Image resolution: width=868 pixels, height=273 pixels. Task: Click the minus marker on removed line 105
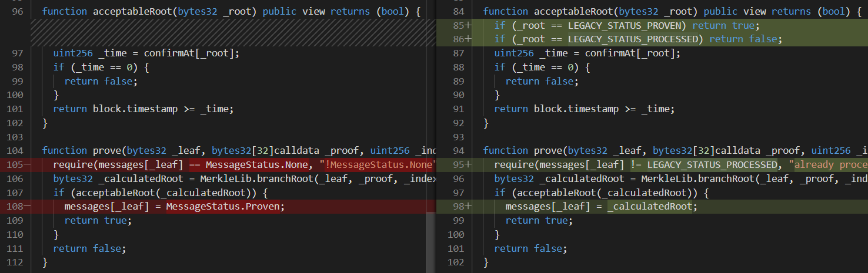28,164
